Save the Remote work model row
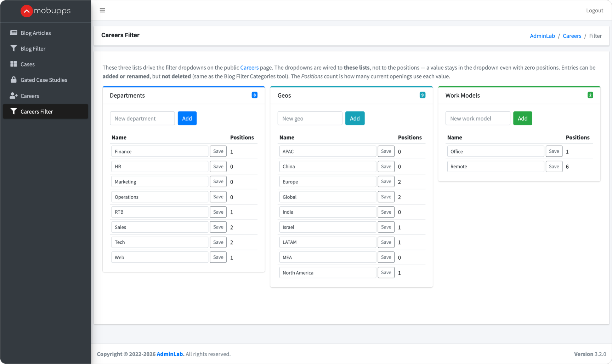 tap(554, 167)
